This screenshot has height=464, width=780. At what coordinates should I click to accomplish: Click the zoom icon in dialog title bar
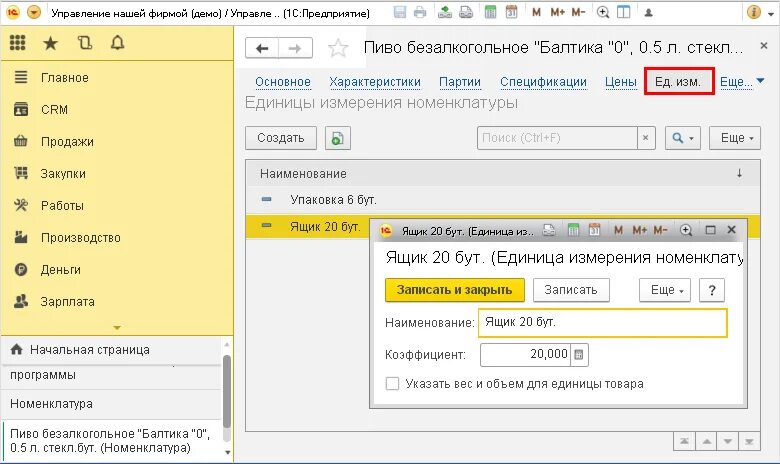coord(686,230)
